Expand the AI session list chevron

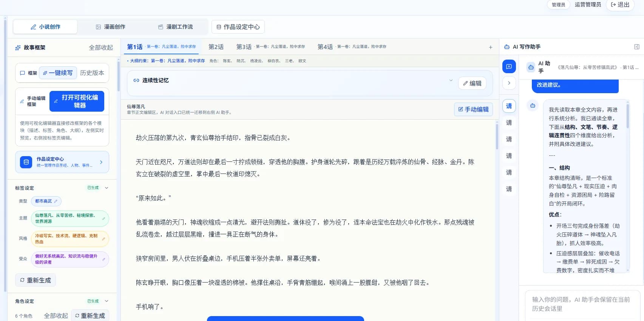point(509,83)
